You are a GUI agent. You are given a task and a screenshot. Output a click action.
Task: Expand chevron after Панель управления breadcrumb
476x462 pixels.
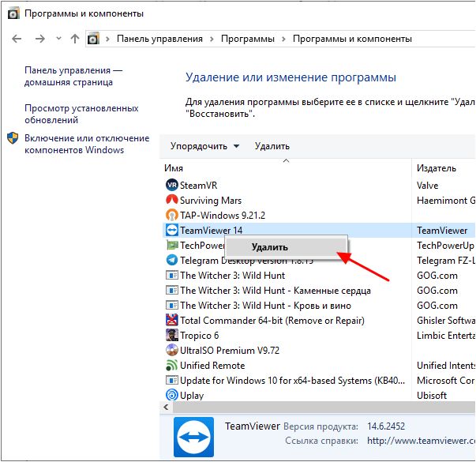coord(212,39)
